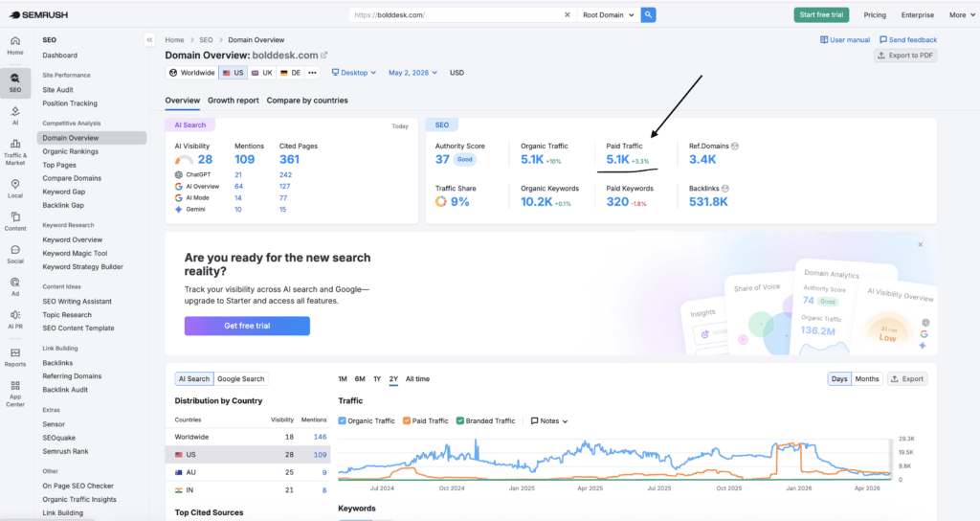This screenshot has width=980, height=521.
Task: Close the new search reality banner
Action: point(920,244)
